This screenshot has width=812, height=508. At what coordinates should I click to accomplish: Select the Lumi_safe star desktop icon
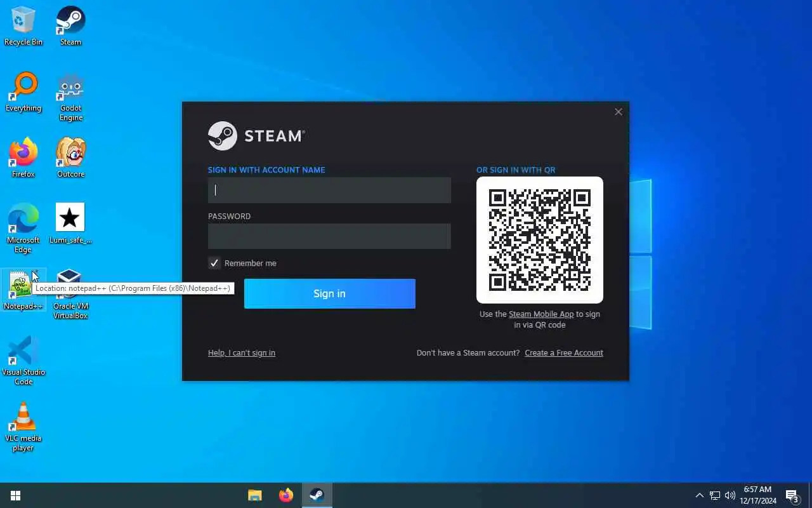70,224
